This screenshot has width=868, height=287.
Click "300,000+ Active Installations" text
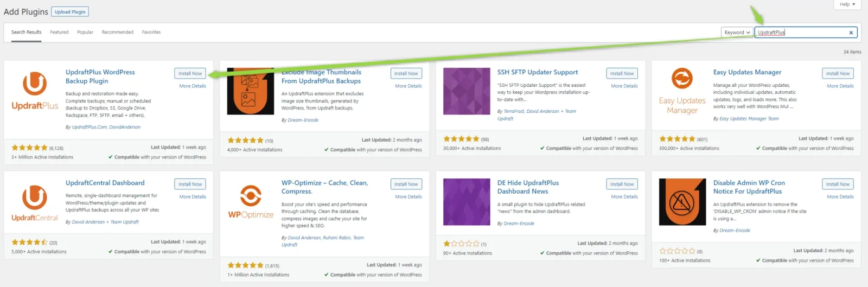(689, 148)
